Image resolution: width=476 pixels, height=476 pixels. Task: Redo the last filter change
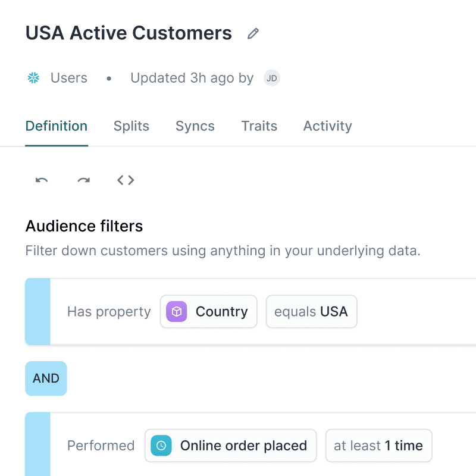coord(83,180)
